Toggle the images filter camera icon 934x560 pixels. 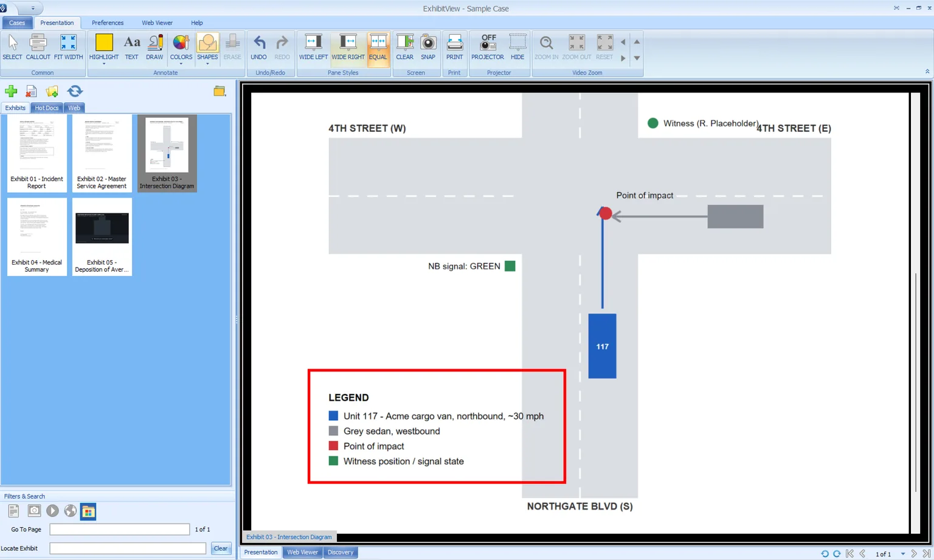click(x=34, y=511)
